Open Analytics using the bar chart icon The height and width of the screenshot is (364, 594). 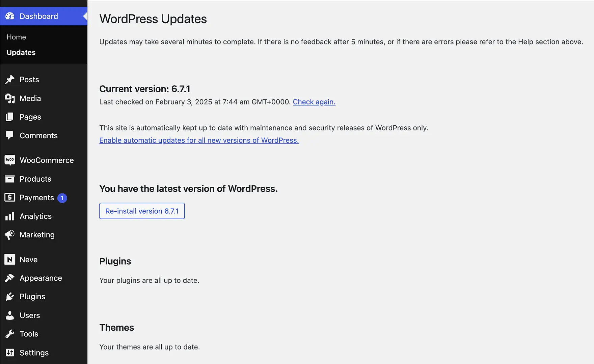pos(10,216)
